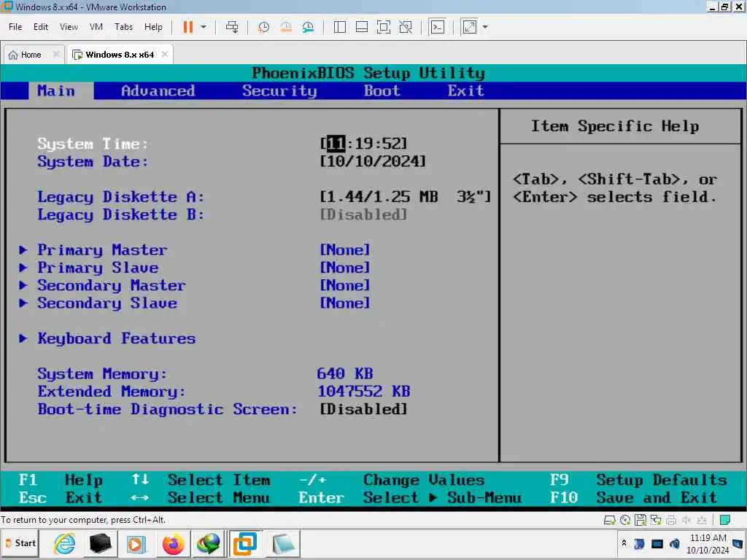This screenshot has height=560, width=747.
Task: Click the CD/DVD device status icon
Action: click(625, 520)
